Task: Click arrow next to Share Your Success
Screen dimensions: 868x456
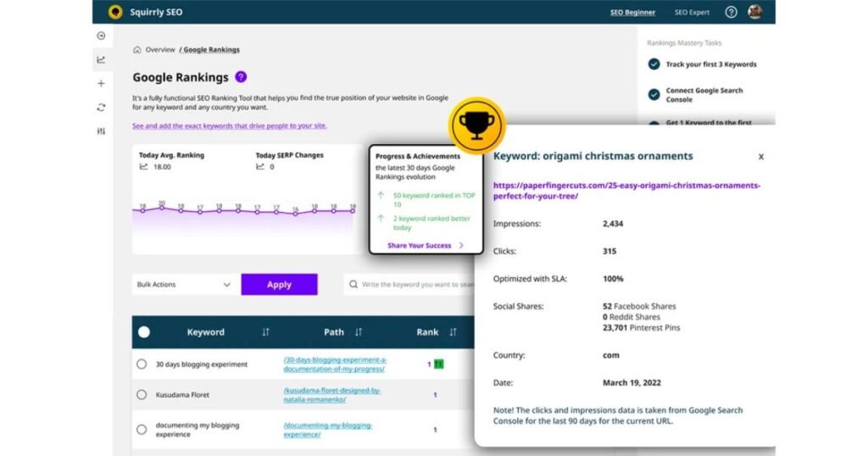Action: [461, 245]
